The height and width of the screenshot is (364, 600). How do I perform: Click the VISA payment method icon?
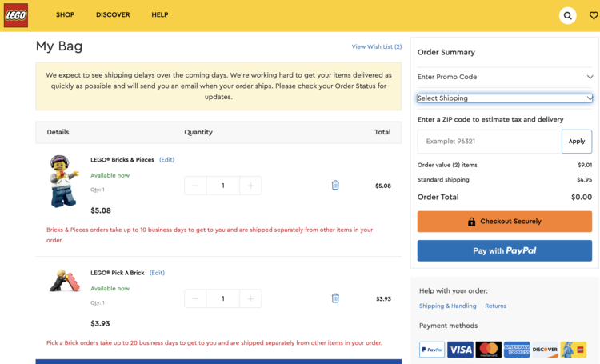click(x=460, y=350)
